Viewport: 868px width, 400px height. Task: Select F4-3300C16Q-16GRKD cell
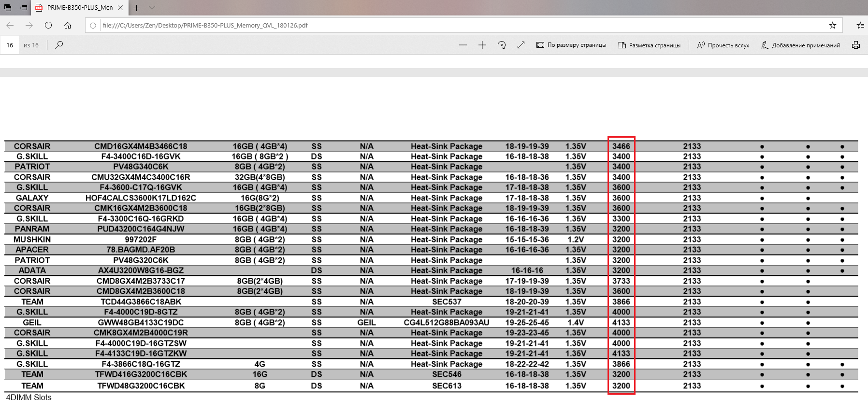(x=141, y=219)
